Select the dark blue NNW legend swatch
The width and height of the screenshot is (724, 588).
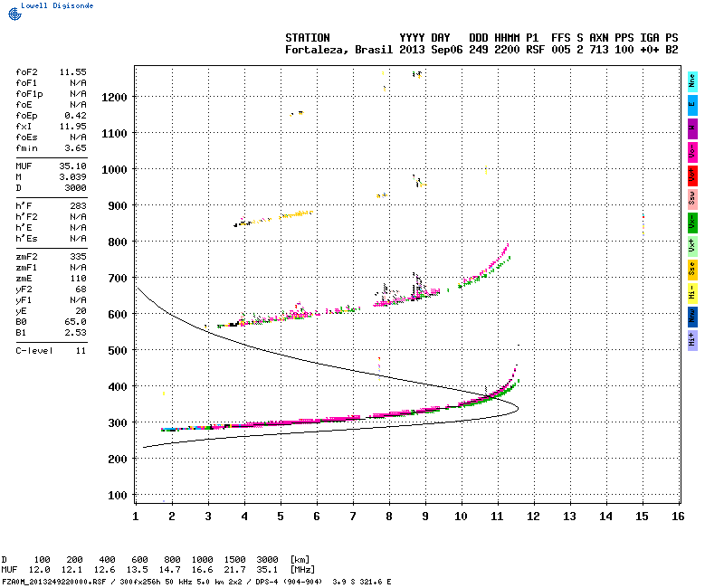pos(692,318)
